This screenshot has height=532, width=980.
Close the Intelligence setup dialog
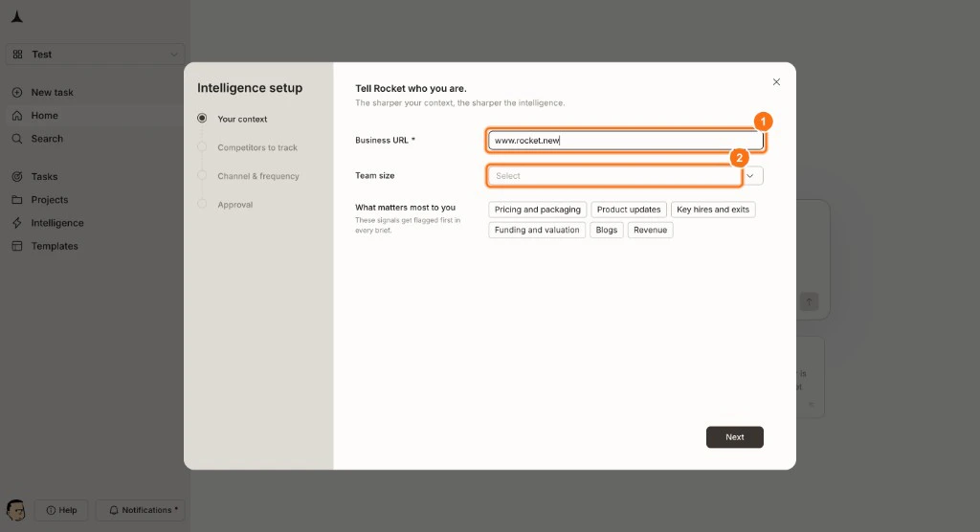click(776, 82)
